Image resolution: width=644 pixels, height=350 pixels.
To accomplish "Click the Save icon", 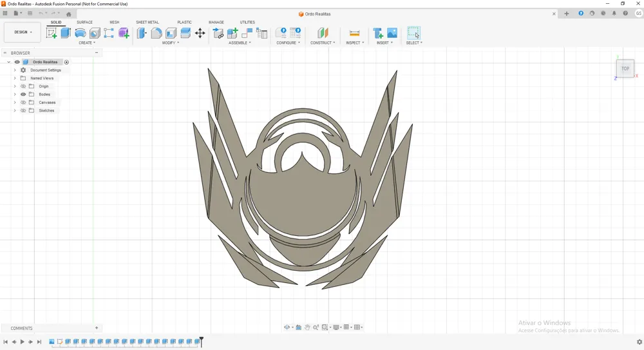I will (30, 14).
